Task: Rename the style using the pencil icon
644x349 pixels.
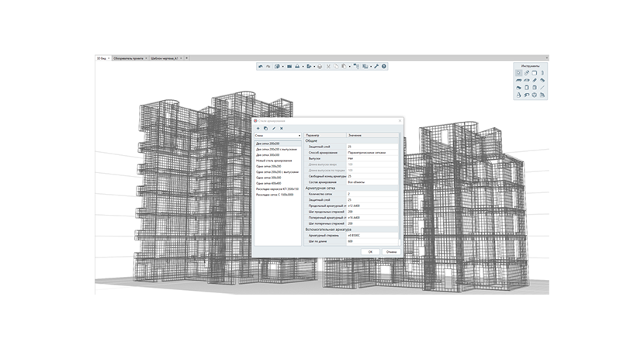Action: tap(274, 129)
